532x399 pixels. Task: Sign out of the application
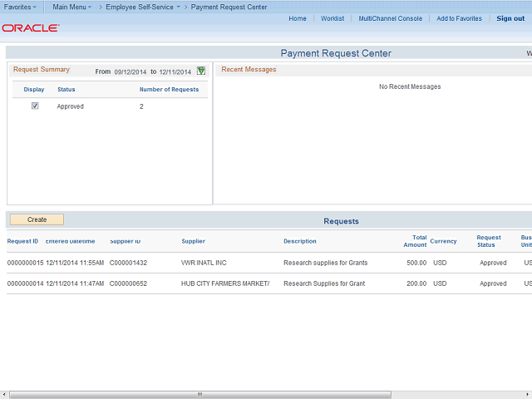click(x=510, y=18)
